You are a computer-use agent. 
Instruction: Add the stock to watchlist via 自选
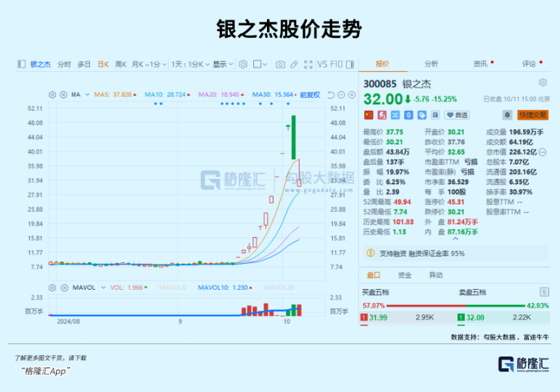point(457,115)
